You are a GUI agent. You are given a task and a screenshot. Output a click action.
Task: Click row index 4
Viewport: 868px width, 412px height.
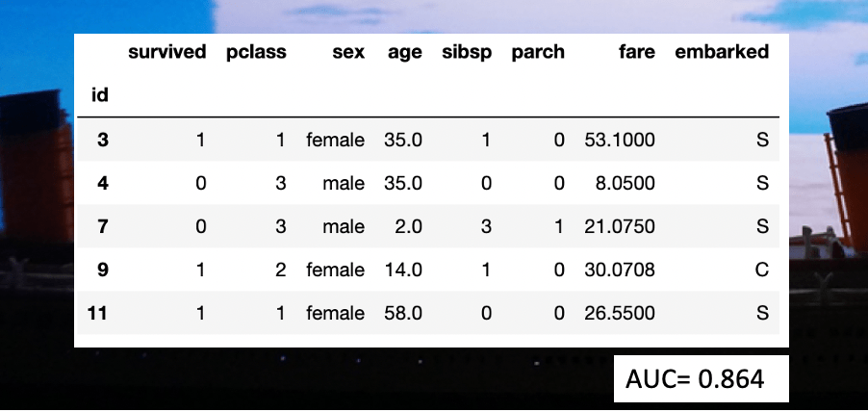tap(103, 184)
